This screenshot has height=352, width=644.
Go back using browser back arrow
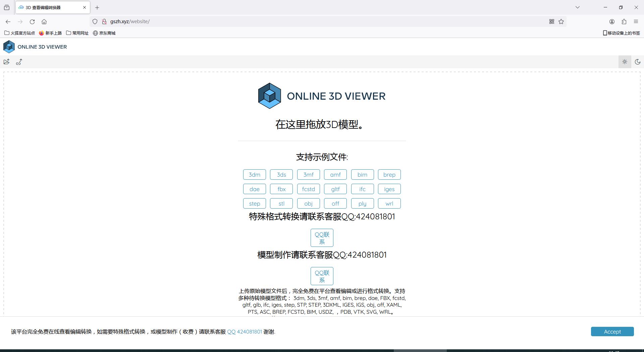(8, 21)
